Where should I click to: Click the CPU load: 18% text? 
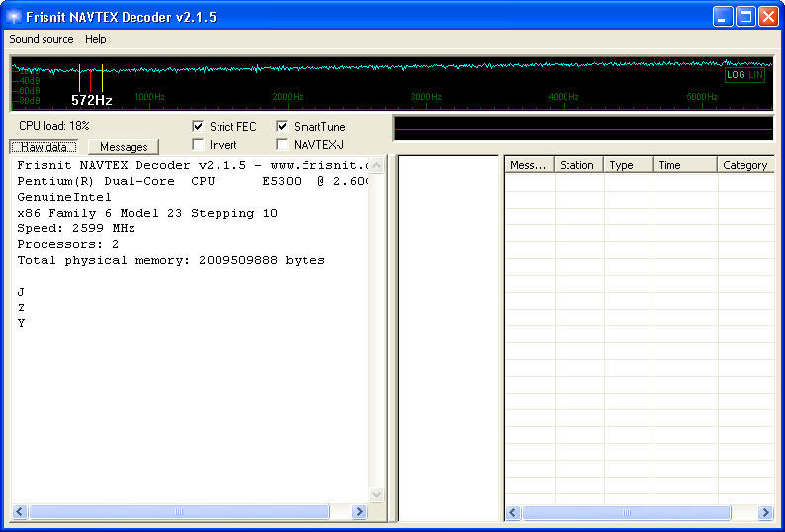54,126
